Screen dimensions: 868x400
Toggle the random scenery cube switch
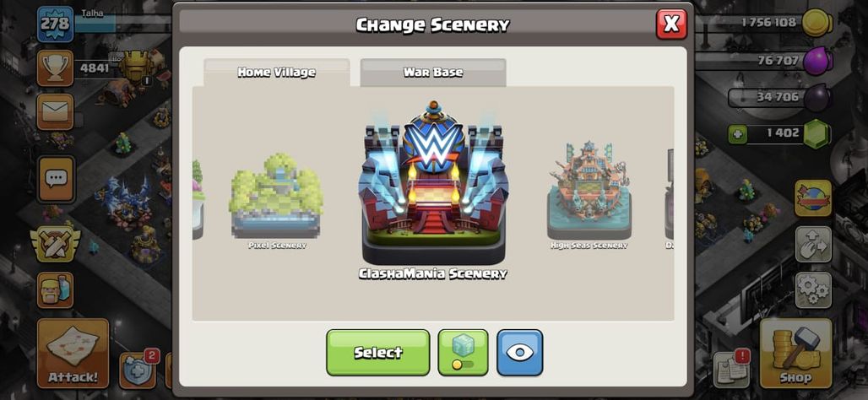pyautogui.click(x=463, y=353)
